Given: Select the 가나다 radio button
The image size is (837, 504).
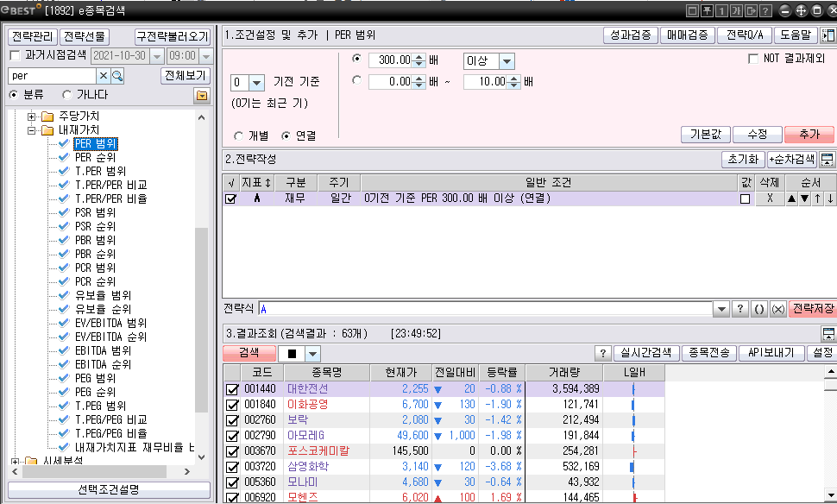Looking at the screenshot, I should pos(66,95).
